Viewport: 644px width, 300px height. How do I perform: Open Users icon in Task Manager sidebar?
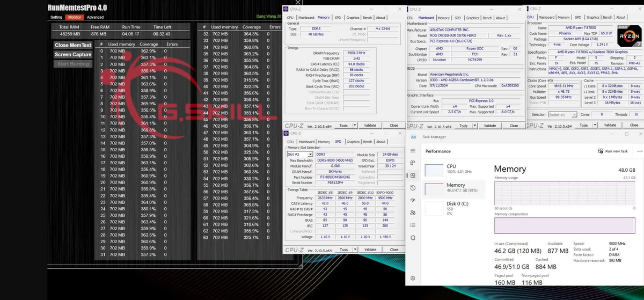click(x=413, y=213)
